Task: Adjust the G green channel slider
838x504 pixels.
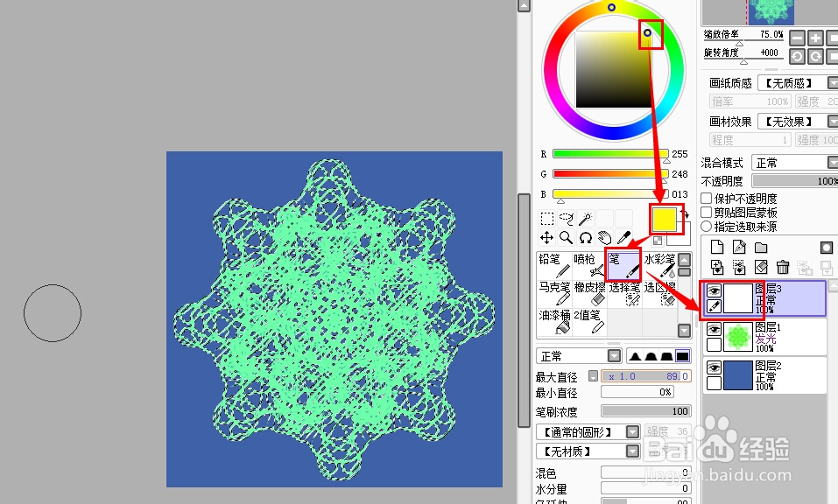Action: [609, 173]
